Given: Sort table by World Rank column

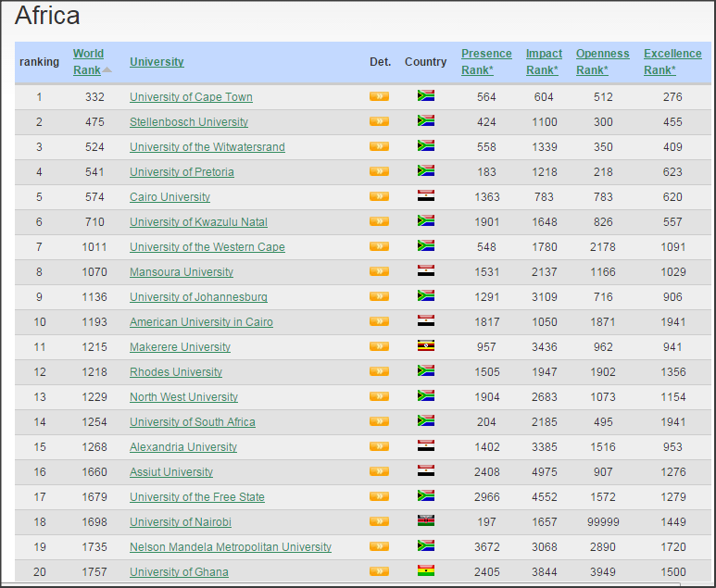Looking at the screenshot, I should [x=88, y=62].
